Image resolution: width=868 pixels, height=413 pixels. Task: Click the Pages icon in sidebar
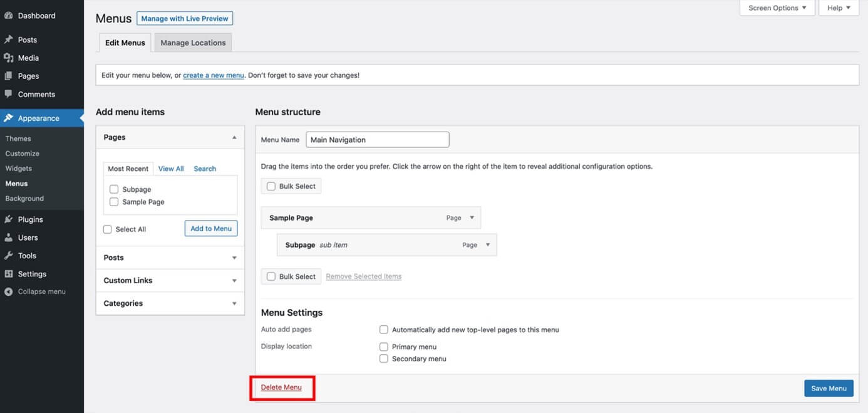point(8,76)
